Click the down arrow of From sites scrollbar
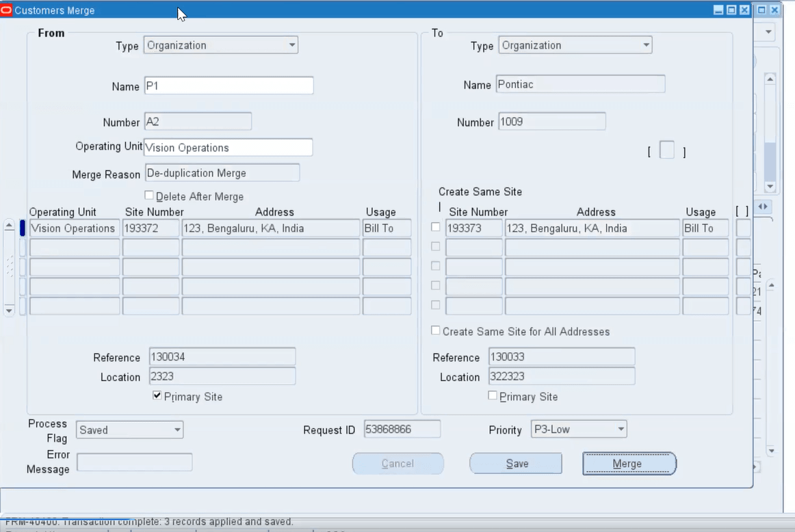The image size is (795, 532). [x=9, y=310]
